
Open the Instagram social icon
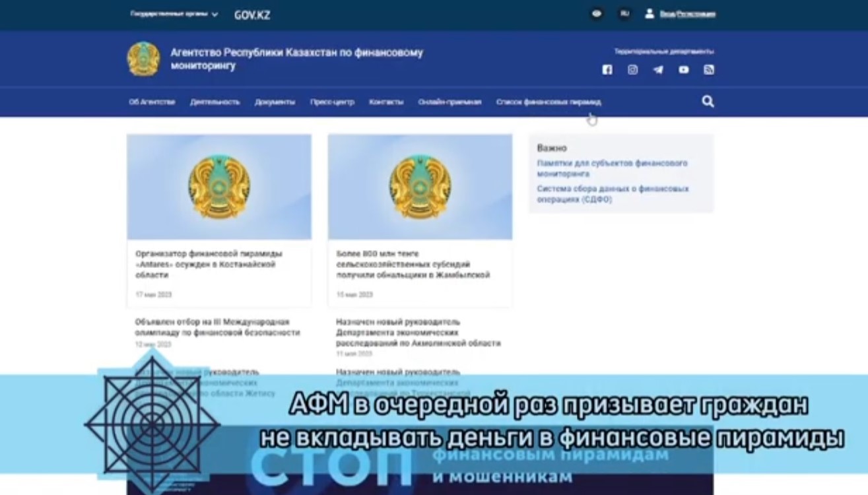tap(632, 69)
